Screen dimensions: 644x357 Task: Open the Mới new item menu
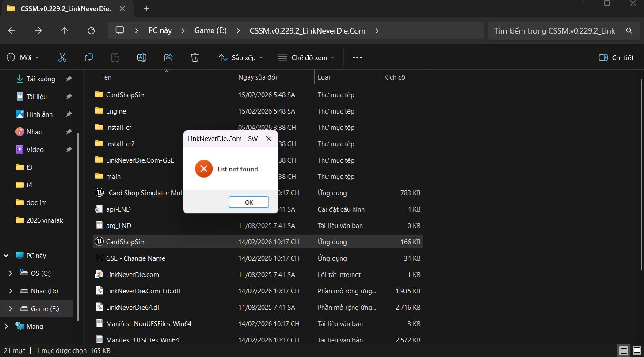[x=23, y=57]
